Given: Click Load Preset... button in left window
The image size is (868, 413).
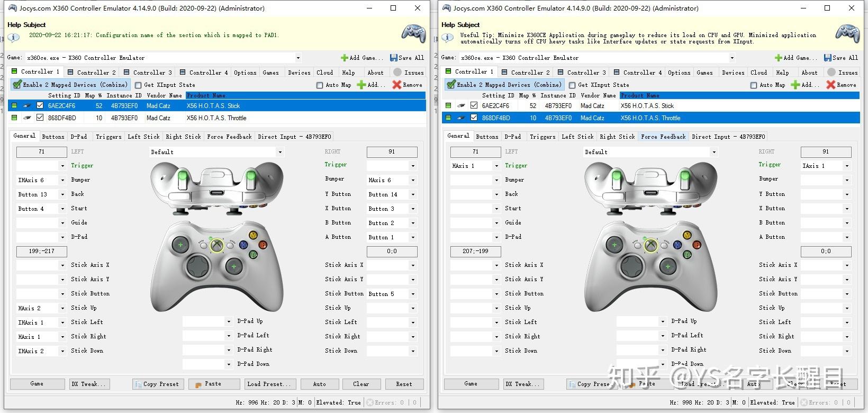Looking at the screenshot, I should (269, 384).
